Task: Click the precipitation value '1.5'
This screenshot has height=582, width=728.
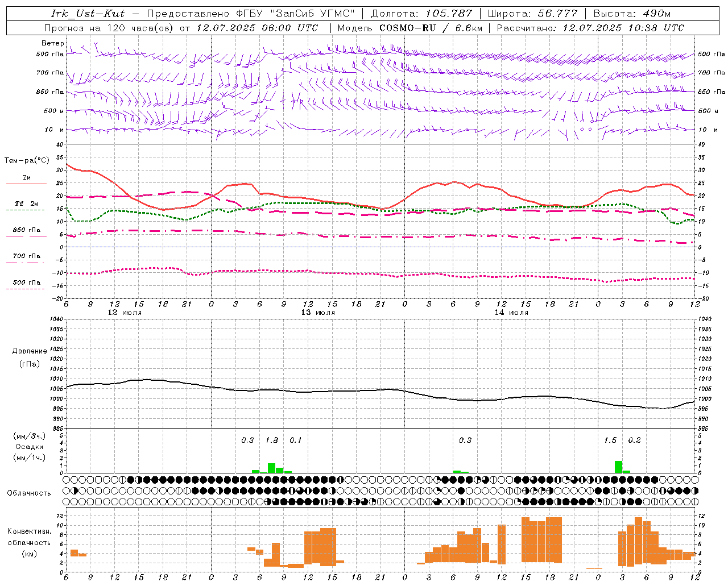Action: click(x=610, y=440)
